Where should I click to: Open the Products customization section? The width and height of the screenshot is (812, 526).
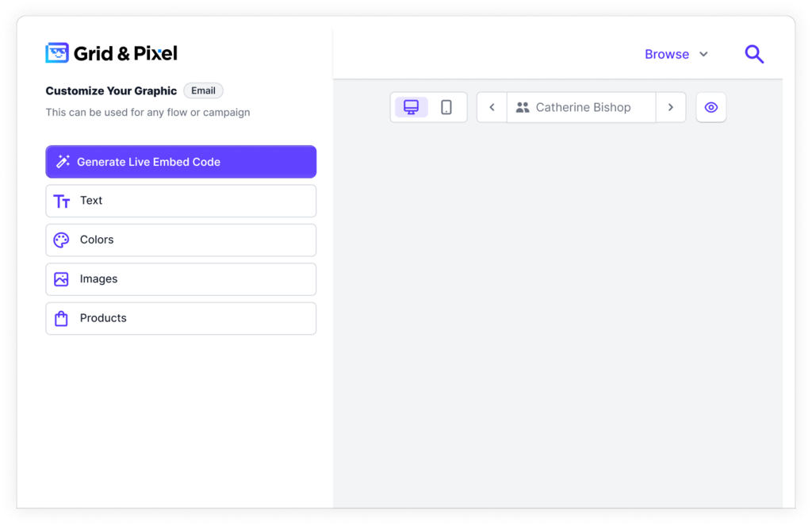pos(181,318)
